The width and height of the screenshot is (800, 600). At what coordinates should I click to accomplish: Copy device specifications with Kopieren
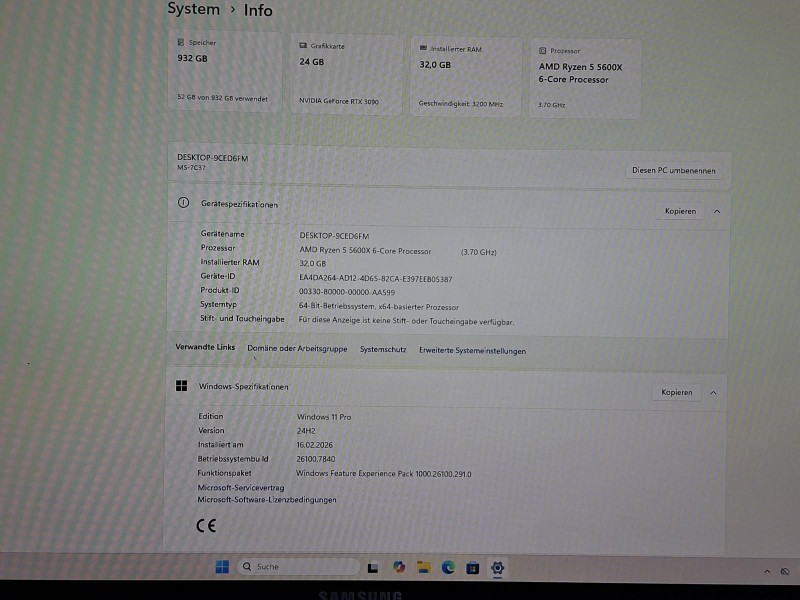point(680,211)
